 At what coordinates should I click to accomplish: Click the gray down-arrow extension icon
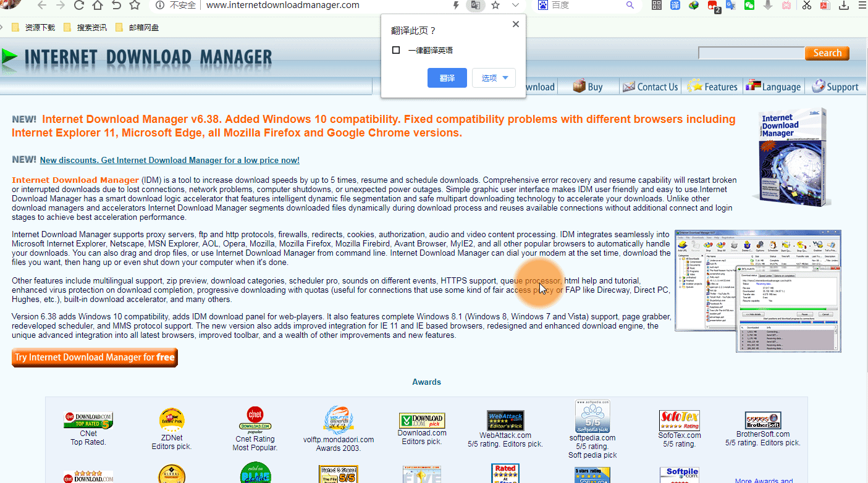click(x=768, y=6)
